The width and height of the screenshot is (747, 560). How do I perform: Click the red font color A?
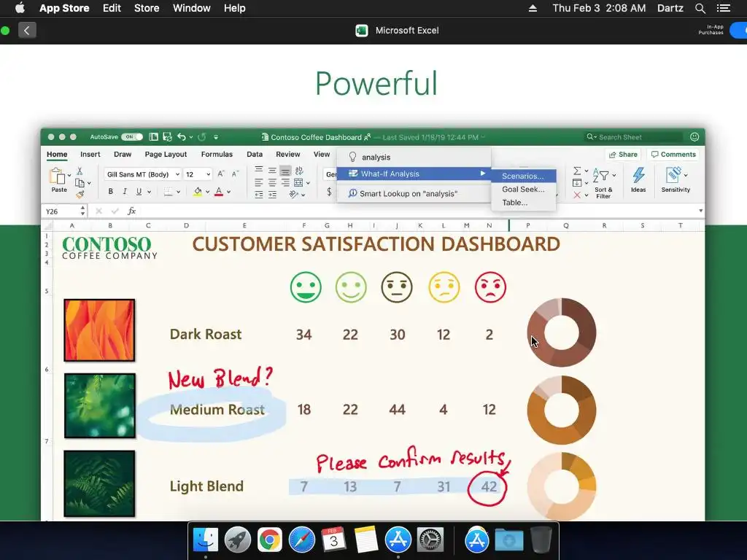(x=219, y=192)
